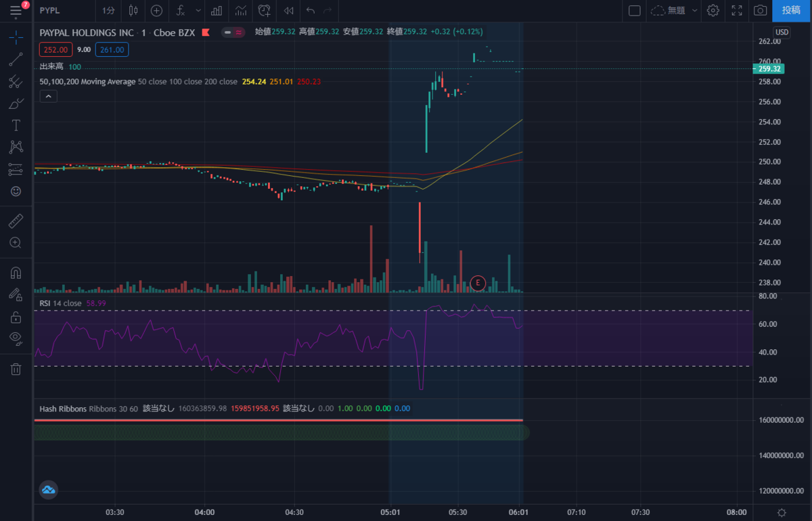This screenshot has width=812, height=521.
Task: Open the fx indicators dialog
Action: coord(181,10)
